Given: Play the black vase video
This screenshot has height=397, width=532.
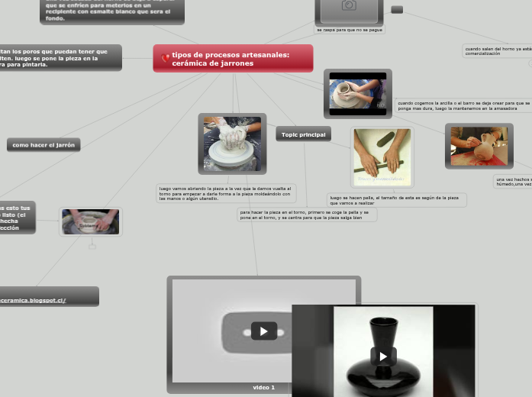Looking at the screenshot, I should point(383,356).
